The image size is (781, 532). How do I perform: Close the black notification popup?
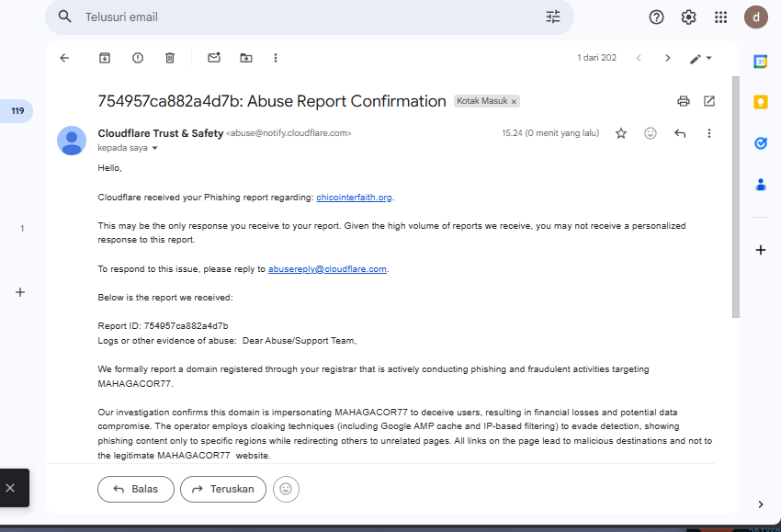click(x=10, y=488)
